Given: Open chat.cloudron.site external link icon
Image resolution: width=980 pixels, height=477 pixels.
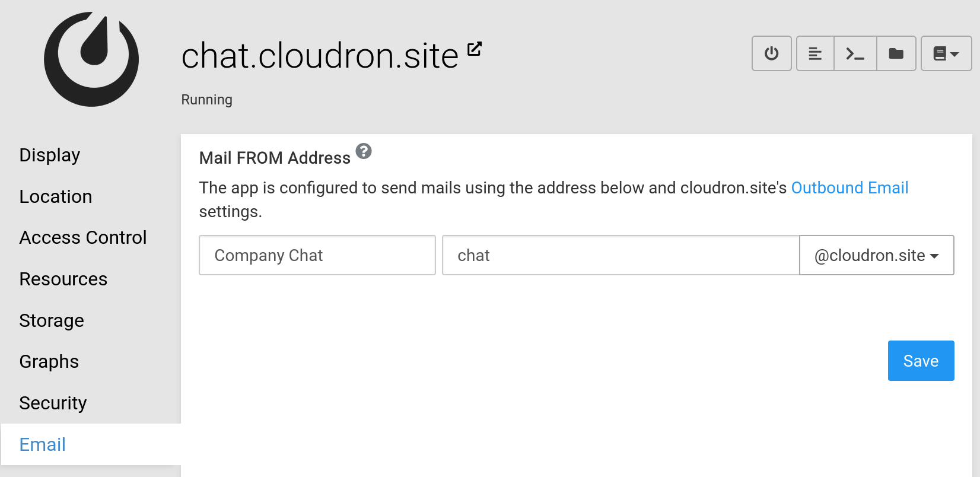Looking at the screenshot, I should coord(475,49).
